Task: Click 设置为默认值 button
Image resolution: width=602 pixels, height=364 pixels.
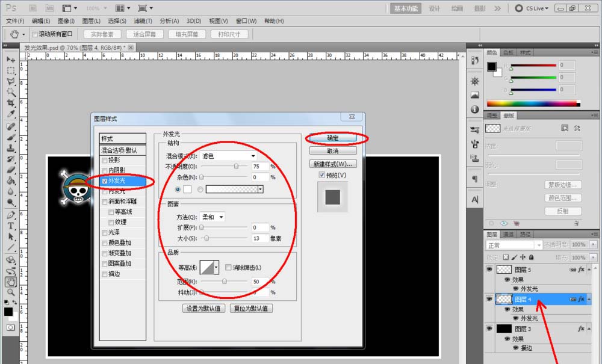Action: pyautogui.click(x=203, y=309)
